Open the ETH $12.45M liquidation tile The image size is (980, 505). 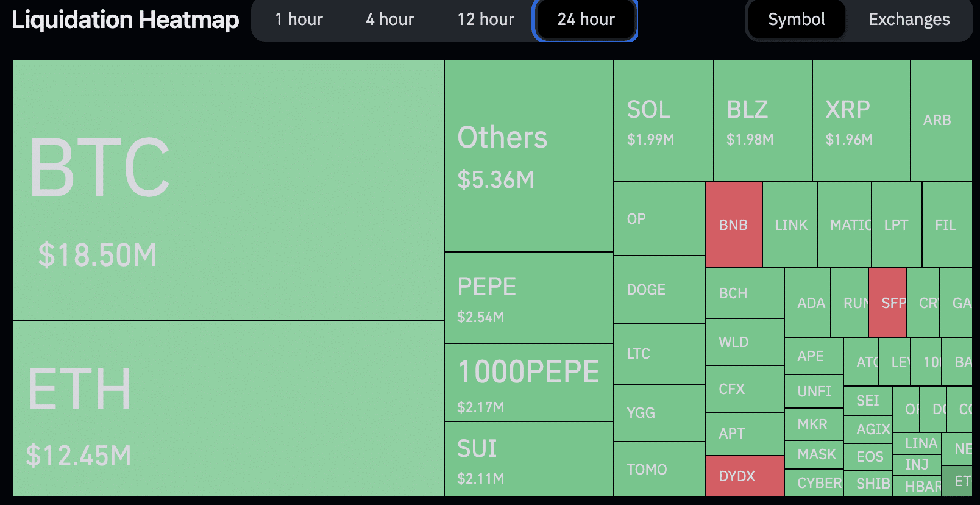228,409
